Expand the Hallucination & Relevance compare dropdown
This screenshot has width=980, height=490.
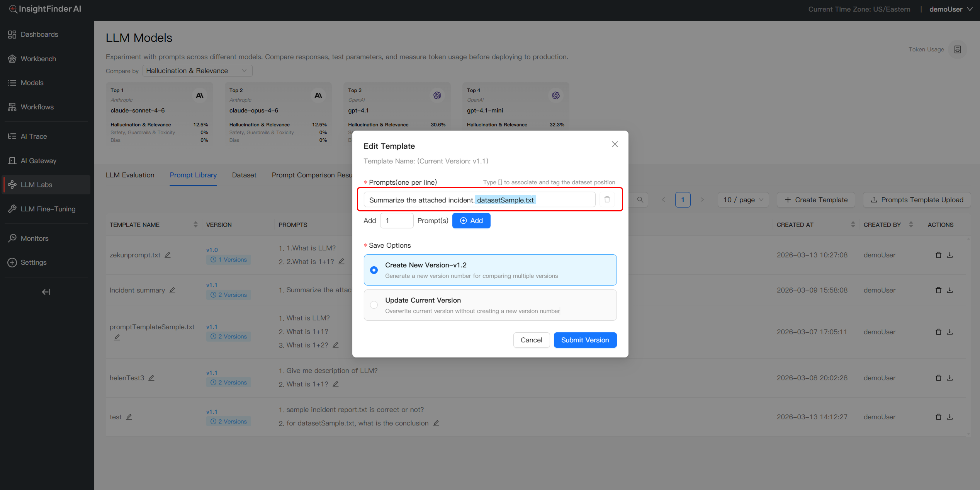(x=197, y=71)
